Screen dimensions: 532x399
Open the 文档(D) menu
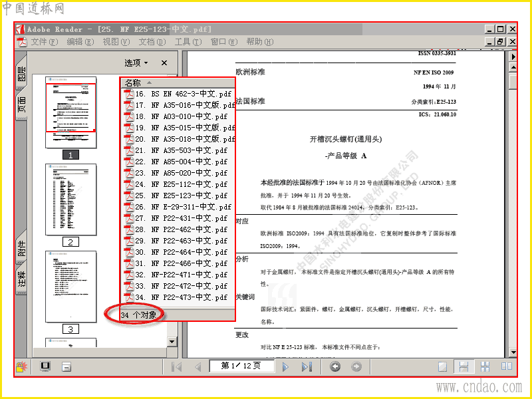pyautogui.click(x=152, y=42)
